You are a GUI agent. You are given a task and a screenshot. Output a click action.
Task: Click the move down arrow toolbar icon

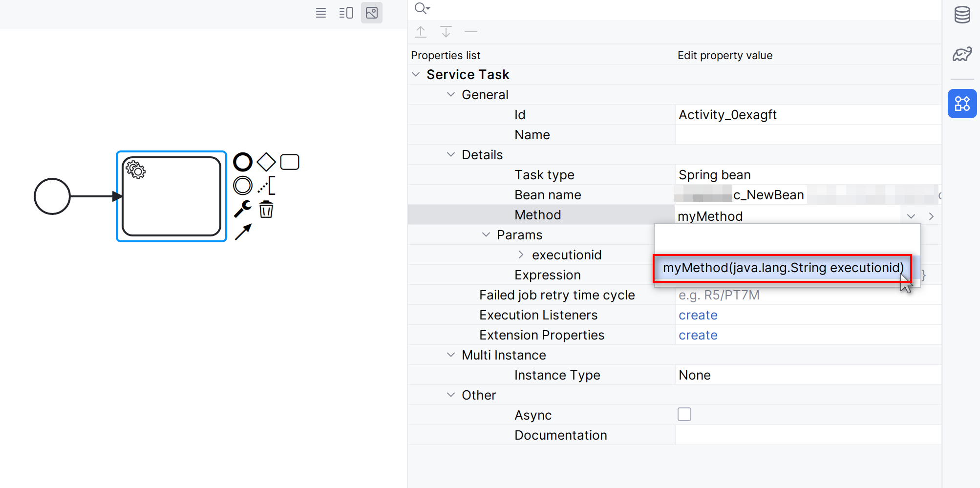[446, 32]
